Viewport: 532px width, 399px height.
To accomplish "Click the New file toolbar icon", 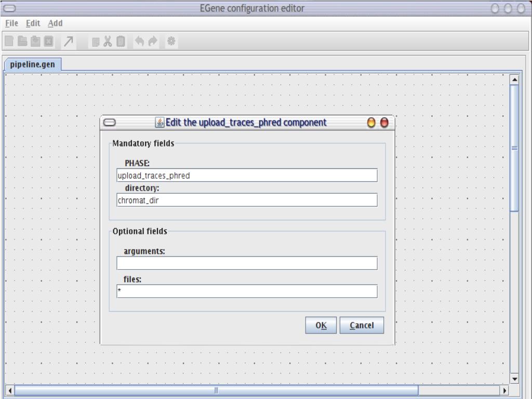I will click(9, 42).
